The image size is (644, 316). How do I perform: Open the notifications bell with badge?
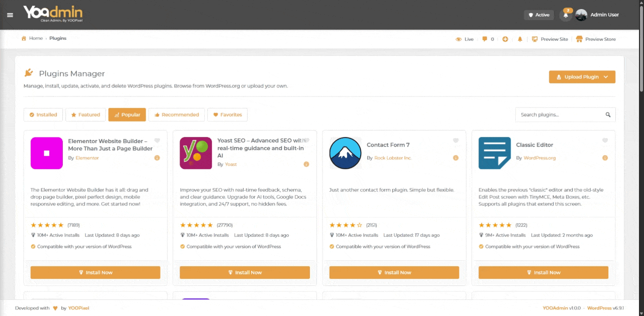pos(566,15)
